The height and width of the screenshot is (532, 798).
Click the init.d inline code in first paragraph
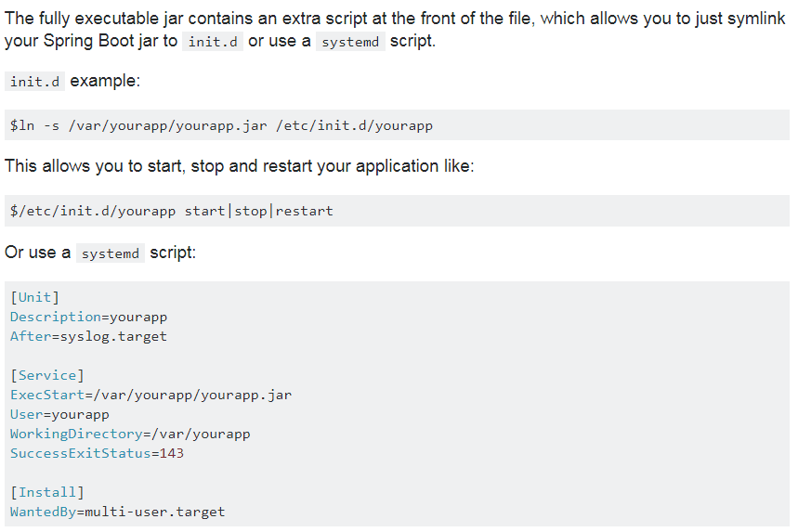point(214,43)
